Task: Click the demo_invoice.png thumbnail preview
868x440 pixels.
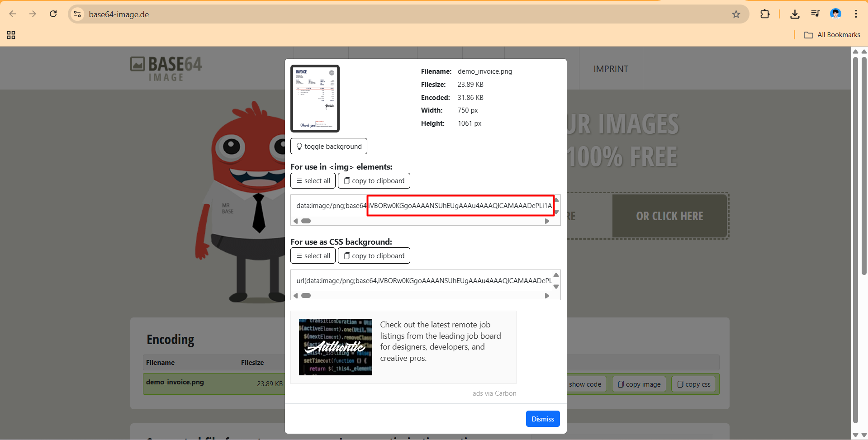Action: 315,99
